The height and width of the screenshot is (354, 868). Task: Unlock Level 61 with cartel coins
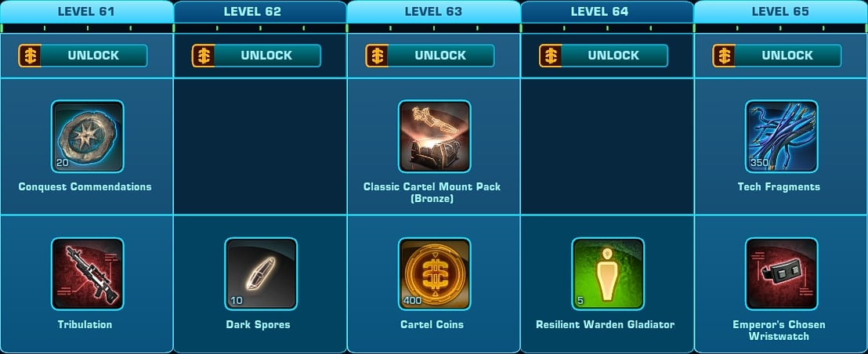(x=83, y=56)
